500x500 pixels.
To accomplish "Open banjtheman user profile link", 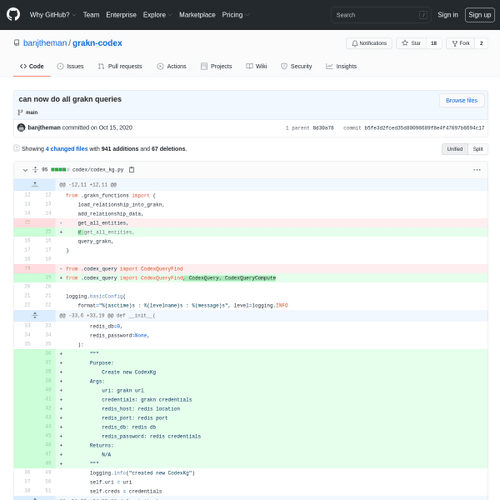I will click(45, 43).
